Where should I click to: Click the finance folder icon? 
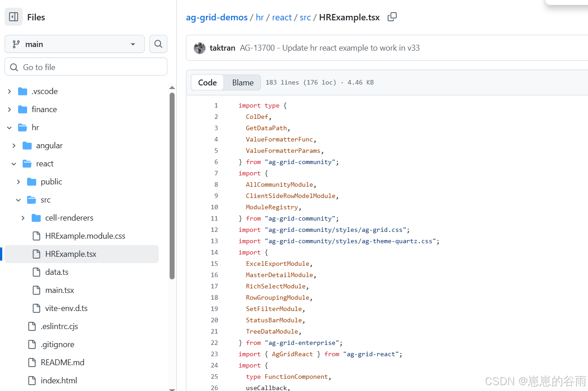tap(23, 109)
